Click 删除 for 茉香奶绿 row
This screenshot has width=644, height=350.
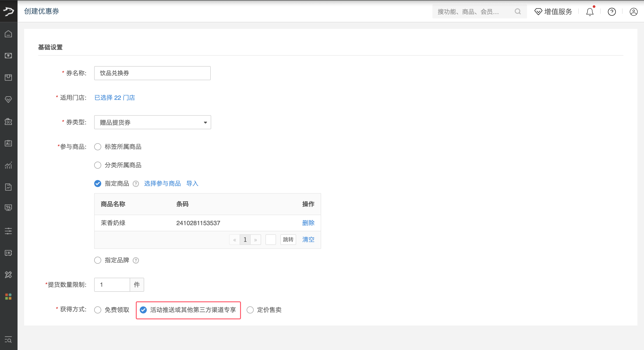tap(308, 223)
